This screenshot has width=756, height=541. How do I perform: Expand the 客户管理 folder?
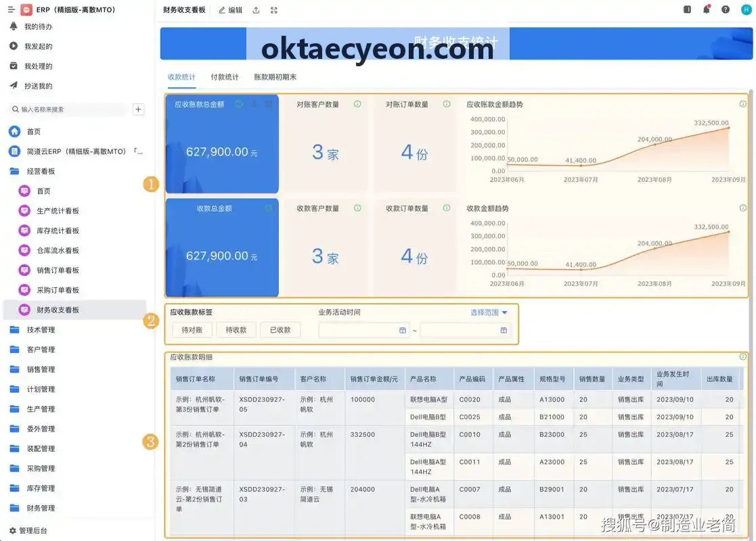(41, 349)
